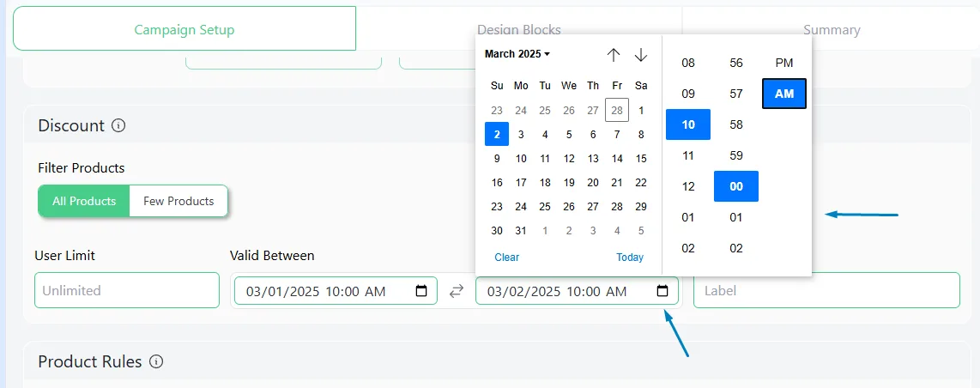Click the up arrow for previous month

coord(614,55)
